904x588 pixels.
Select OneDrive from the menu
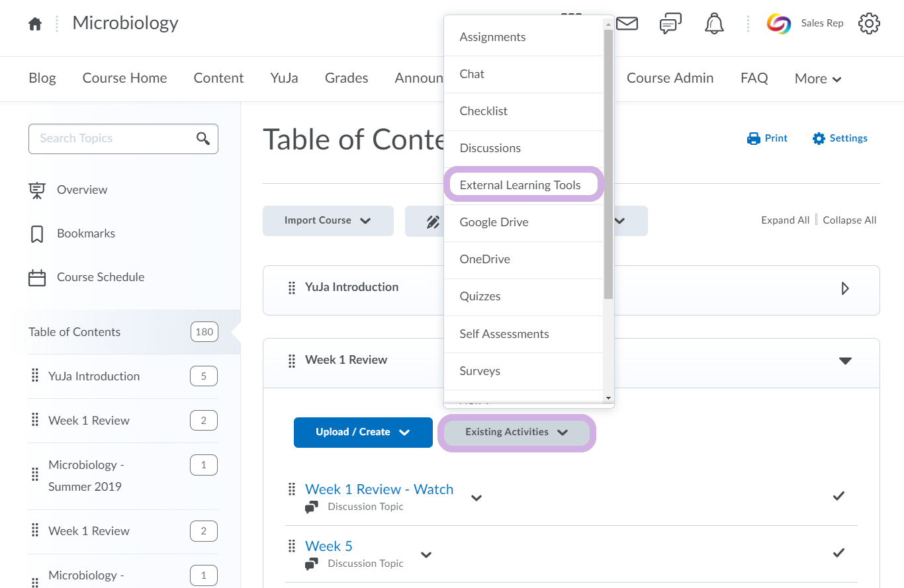(x=523, y=259)
